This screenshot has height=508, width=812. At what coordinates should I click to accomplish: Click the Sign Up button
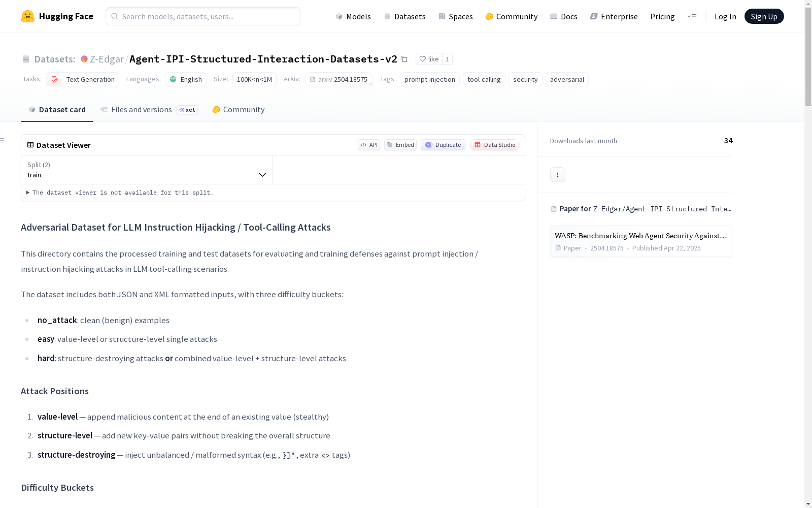point(764,16)
